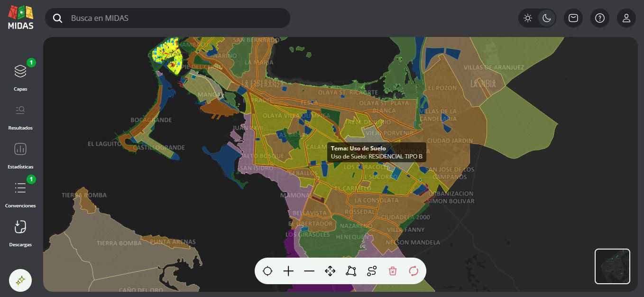644x297 pixels.
Task: Click the locate/crosshair tool in map toolbar
Action: 267,271
